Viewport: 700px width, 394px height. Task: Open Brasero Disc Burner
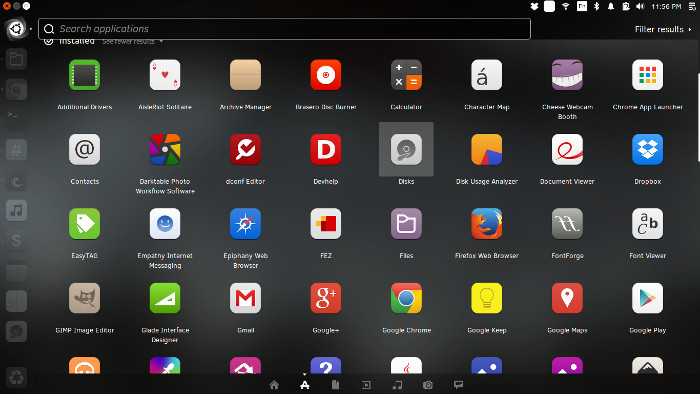[325, 75]
